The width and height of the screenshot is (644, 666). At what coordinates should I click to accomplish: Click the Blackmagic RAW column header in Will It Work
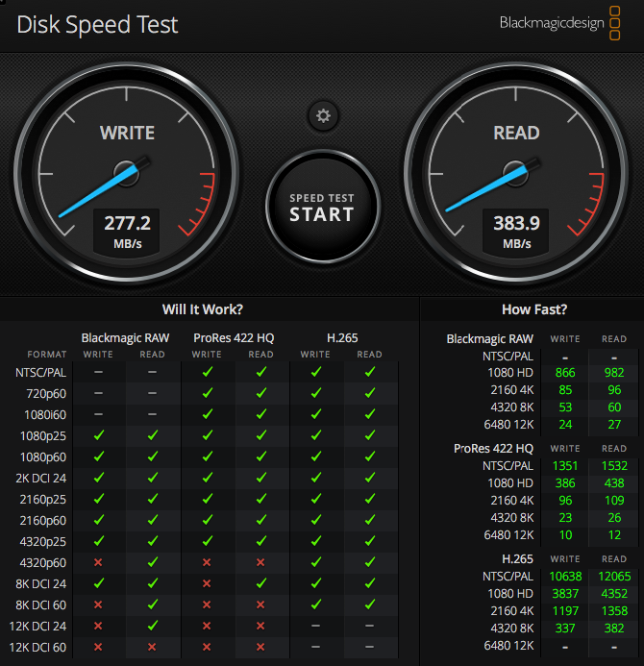tap(125, 338)
